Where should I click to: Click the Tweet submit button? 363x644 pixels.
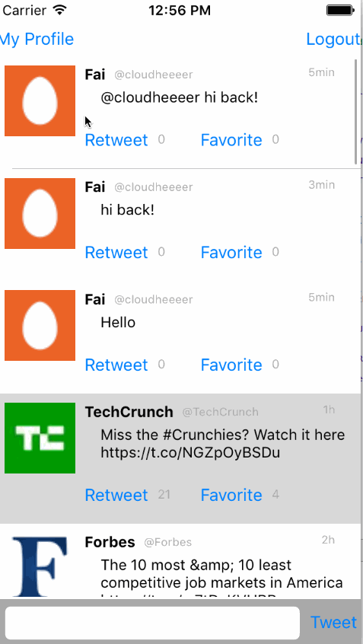coord(333,623)
